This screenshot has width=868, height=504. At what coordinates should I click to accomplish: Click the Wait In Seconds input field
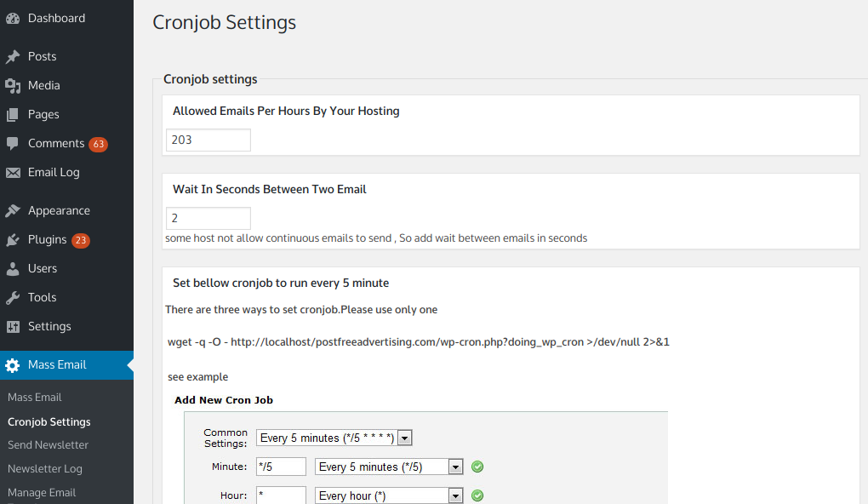point(208,218)
